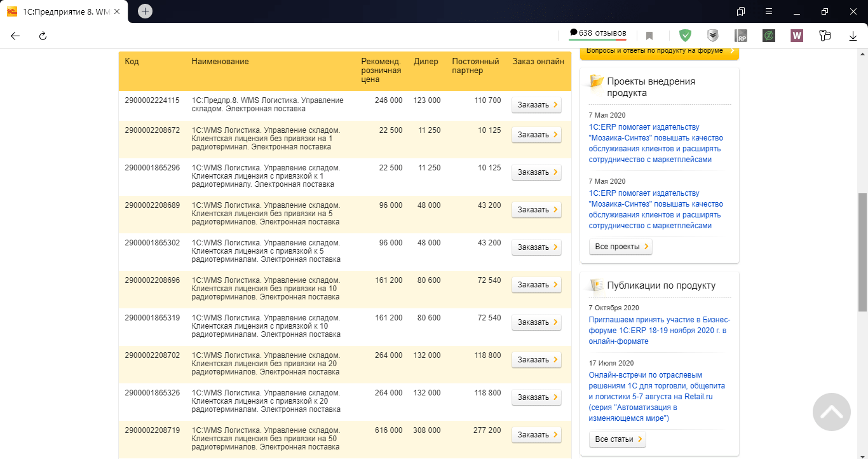This screenshot has width=868, height=459.
Task: Bookmark this page with the bookmark icon
Action: tap(649, 36)
